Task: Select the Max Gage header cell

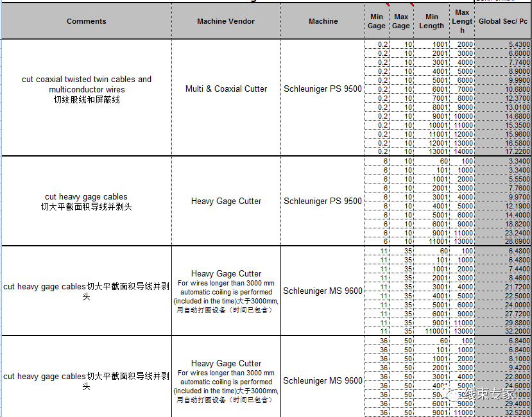Action: click(x=401, y=21)
